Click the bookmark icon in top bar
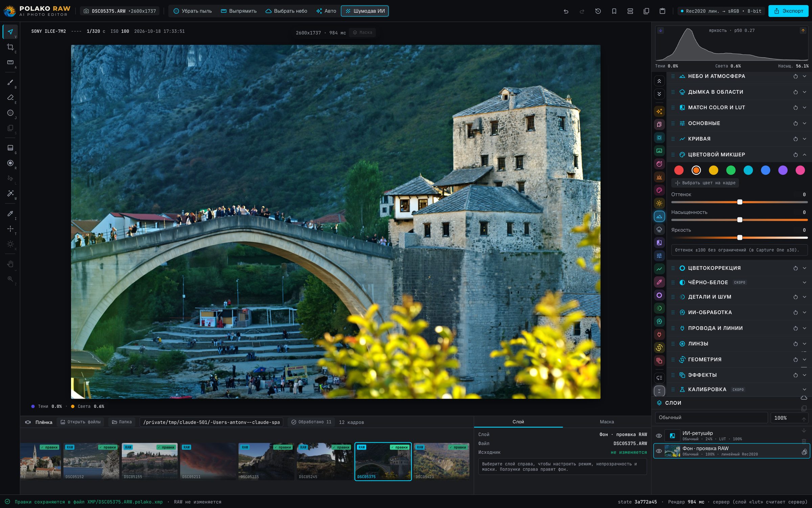 (614, 11)
